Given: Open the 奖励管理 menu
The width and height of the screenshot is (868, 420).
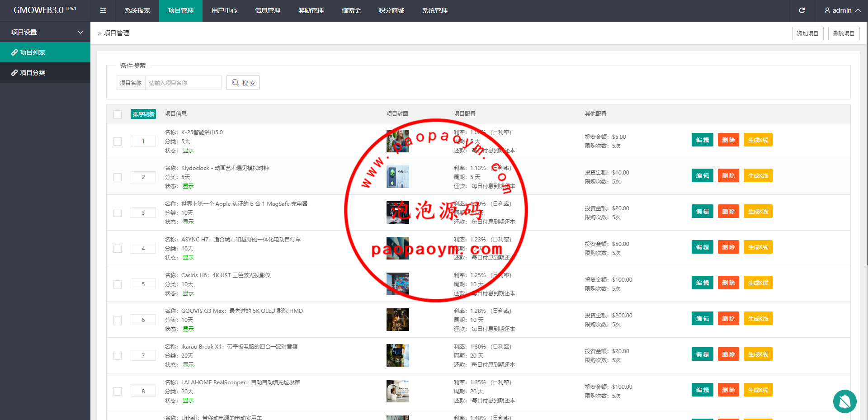Looking at the screenshot, I should click(311, 10).
